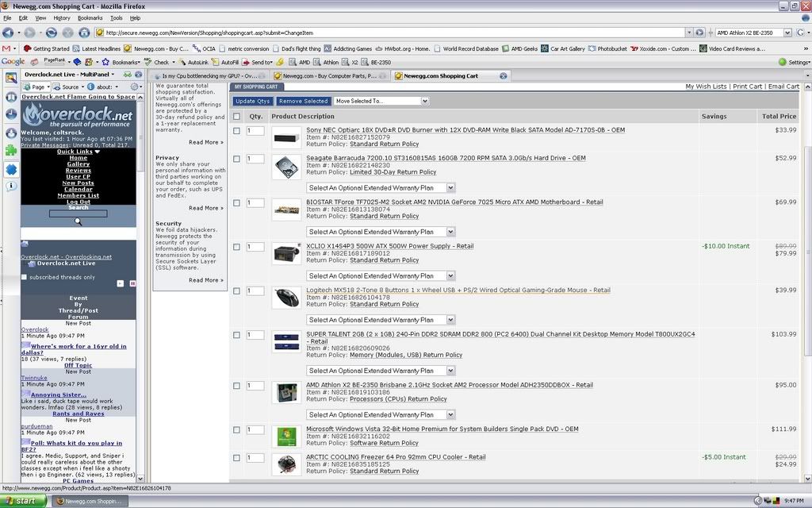Viewport: 812px width, 508px height.
Task: Close the Newegg.com Shopping Cart tab
Action: point(503,75)
